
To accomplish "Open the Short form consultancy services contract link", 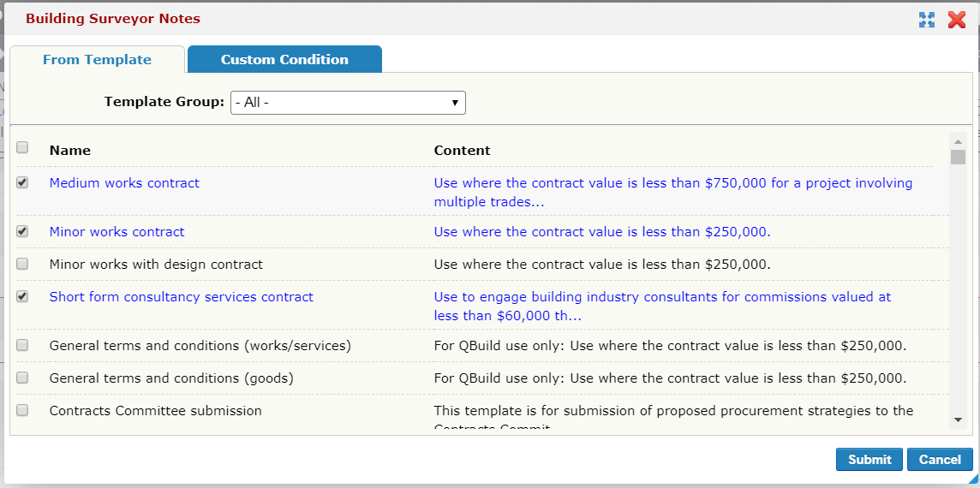I will pos(182,297).
